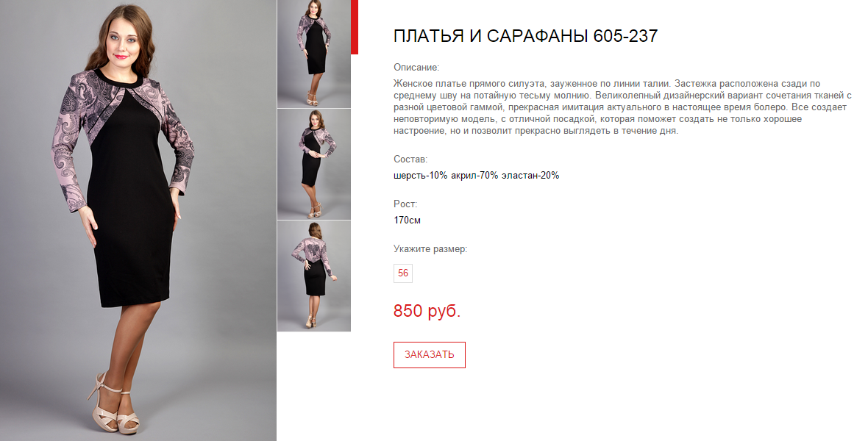The image size is (868, 441).
Task: Show the second thumbnail with angled pose
Action: [x=314, y=165]
